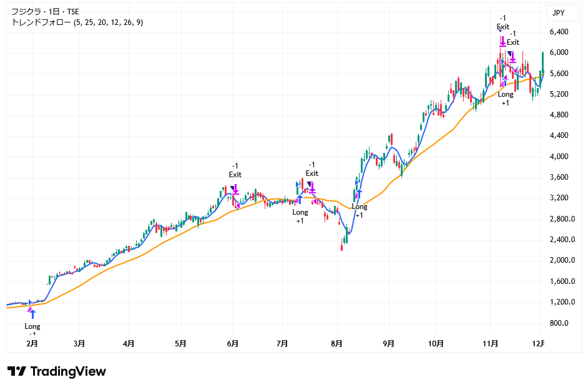This screenshot has width=588, height=390.
Task: Click the 6,400 price axis label
Action: coord(558,32)
